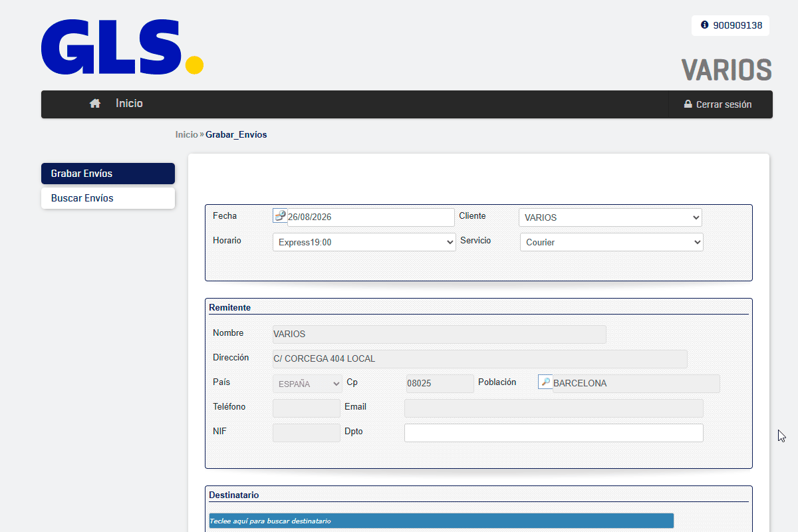Click the Remitente section heading
The image size is (798, 532).
coord(229,308)
